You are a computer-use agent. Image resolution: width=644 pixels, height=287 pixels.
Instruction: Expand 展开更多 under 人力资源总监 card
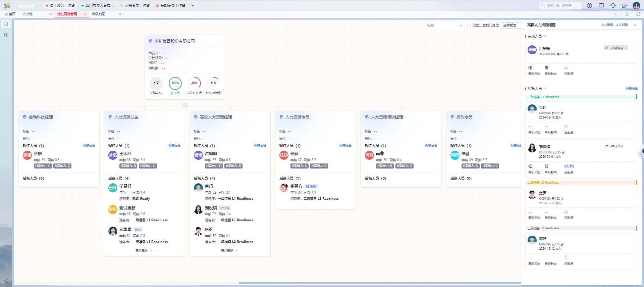point(144,250)
